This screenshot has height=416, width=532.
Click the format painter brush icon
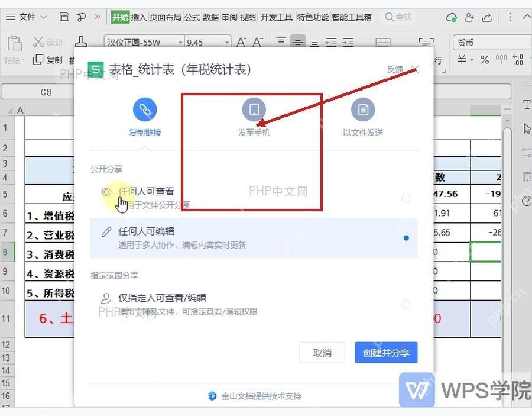pyautogui.click(x=81, y=41)
